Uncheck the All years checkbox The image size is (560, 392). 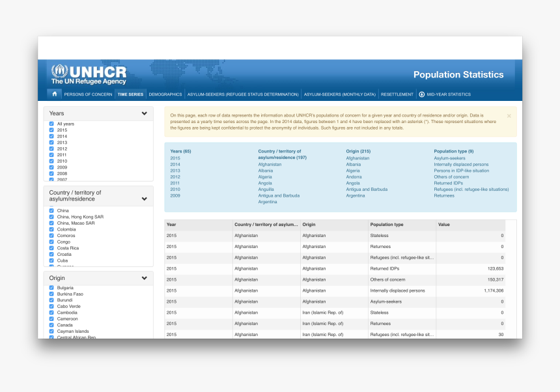[x=52, y=124]
